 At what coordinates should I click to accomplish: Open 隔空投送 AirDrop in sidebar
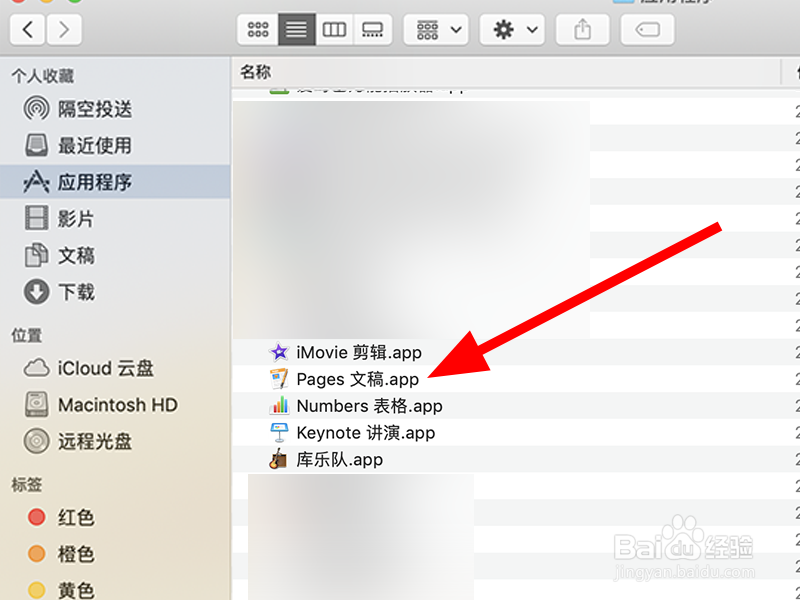click(x=115, y=109)
